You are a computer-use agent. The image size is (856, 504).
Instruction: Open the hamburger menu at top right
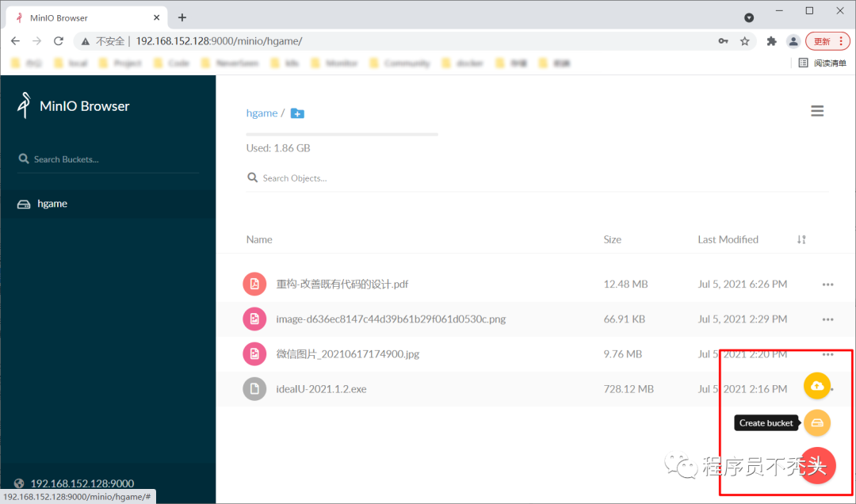point(817,112)
